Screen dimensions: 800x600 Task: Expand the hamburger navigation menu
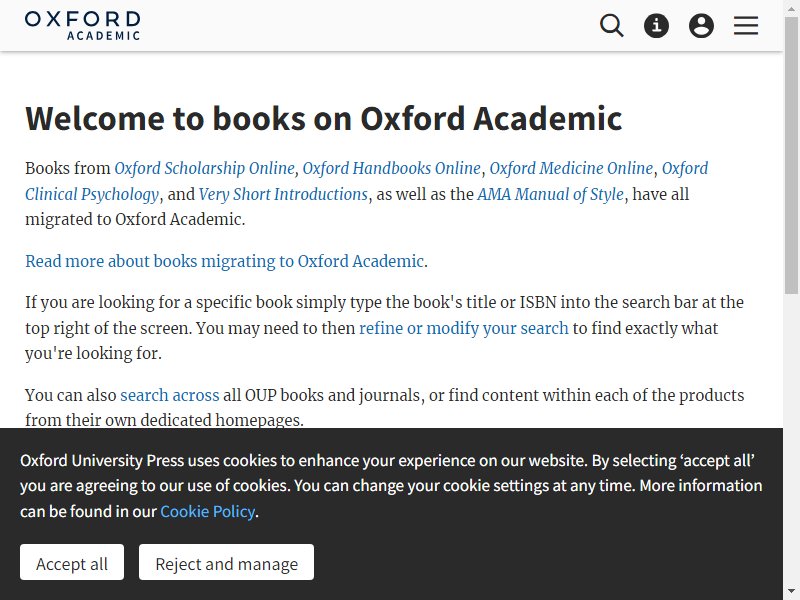[746, 25]
